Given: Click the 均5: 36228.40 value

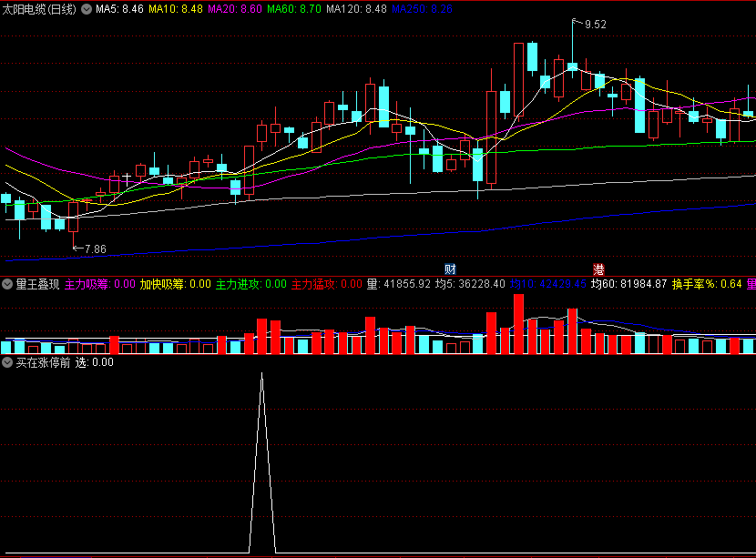Looking at the screenshot, I should pos(470,284).
